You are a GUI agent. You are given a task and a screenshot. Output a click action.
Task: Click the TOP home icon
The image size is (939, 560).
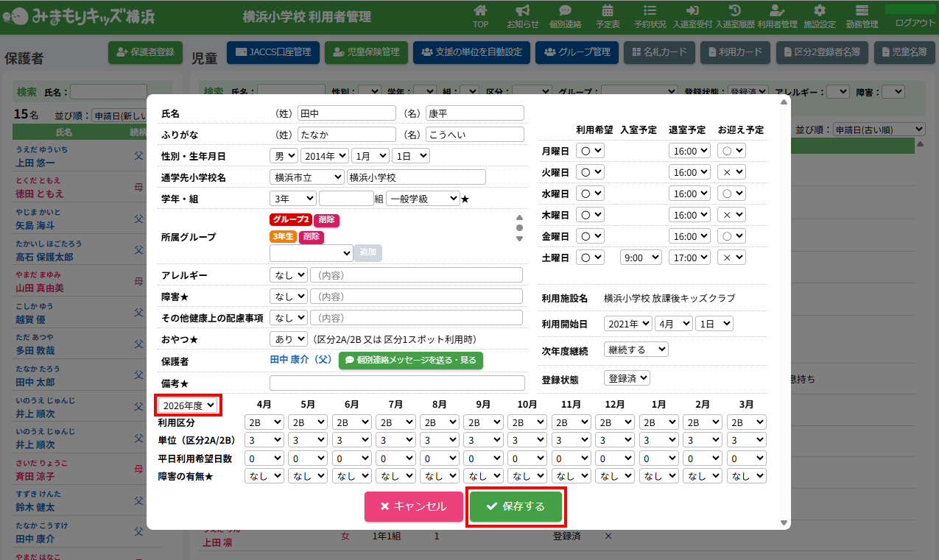pos(480,11)
